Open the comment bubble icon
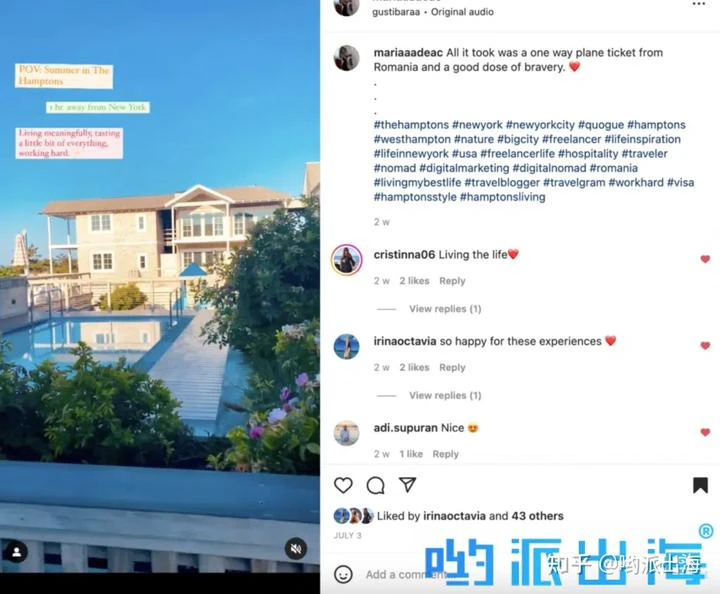This screenshot has height=594, width=720. (x=376, y=485)
